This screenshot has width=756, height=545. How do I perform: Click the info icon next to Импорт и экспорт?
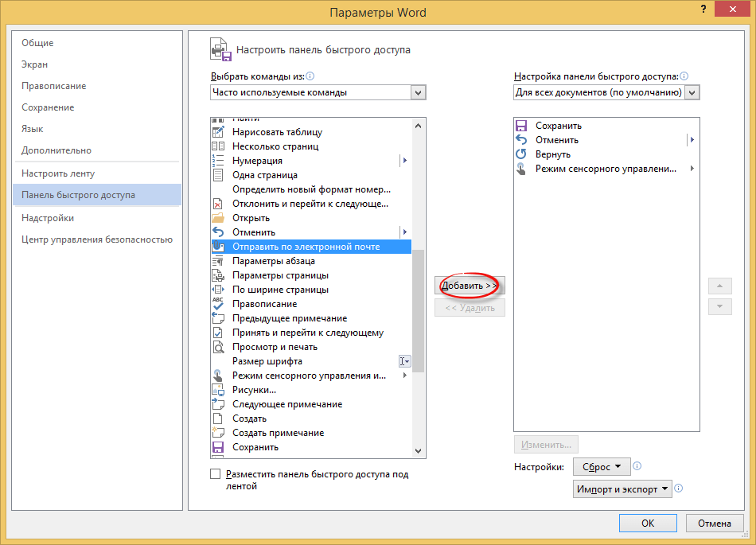tap(678, 489)
